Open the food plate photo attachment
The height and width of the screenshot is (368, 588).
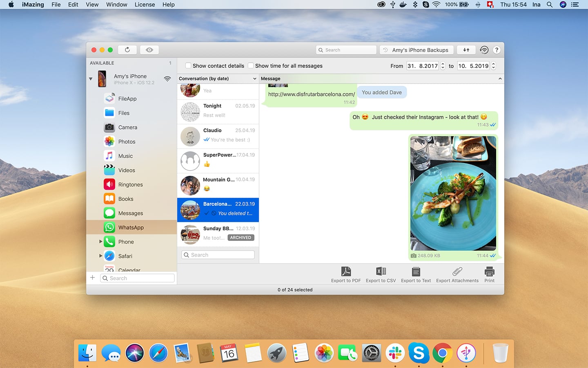453,193
